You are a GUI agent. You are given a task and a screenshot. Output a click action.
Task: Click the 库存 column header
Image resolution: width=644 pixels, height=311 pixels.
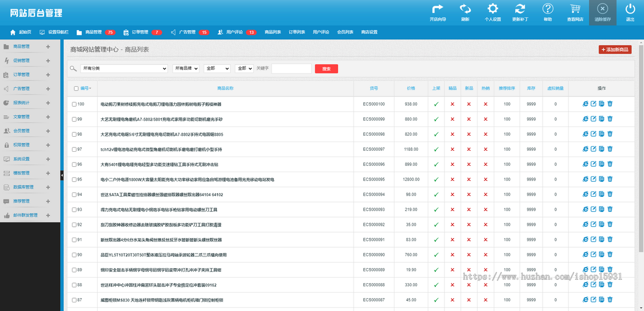coord(531,88)
